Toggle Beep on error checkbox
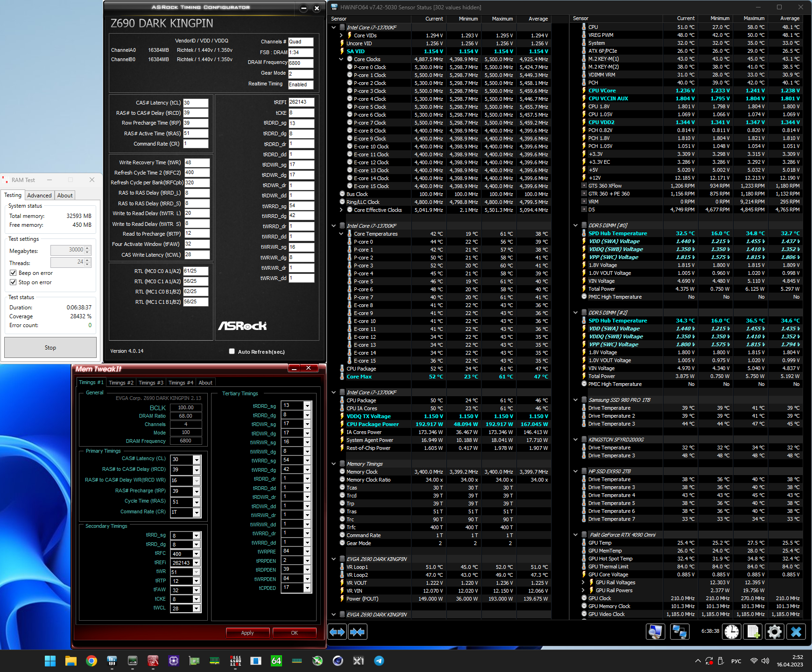This screenshot has width=812, height=672. point(13,273)
